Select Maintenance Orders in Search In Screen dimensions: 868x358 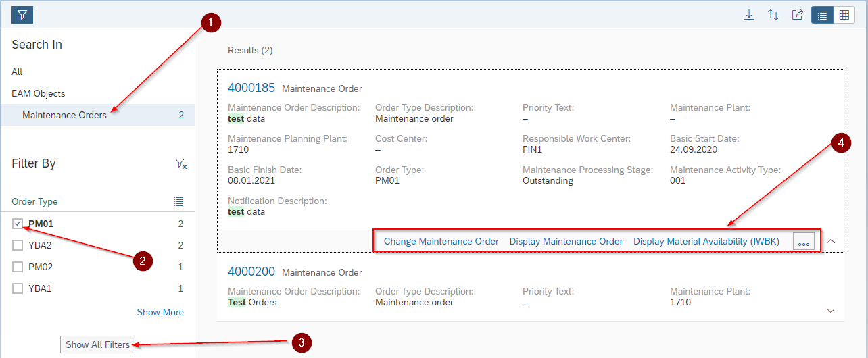pyautogui.click(x=64, y=115)
